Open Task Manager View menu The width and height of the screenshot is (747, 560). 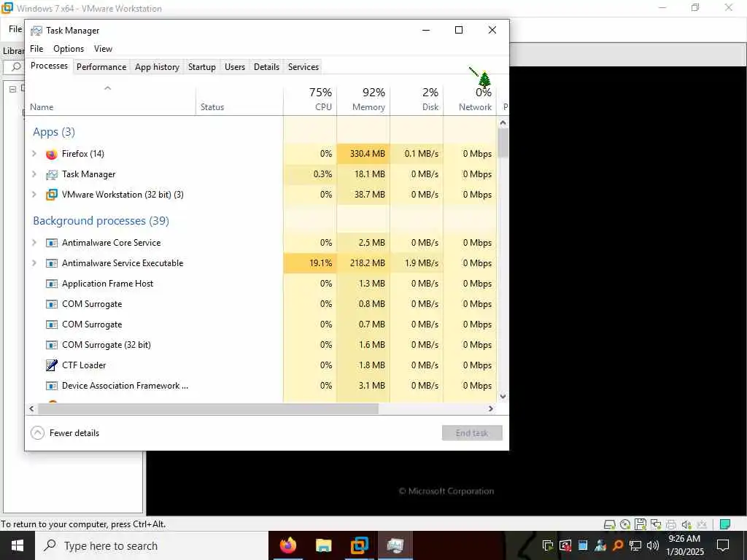(x=103, y=49)
